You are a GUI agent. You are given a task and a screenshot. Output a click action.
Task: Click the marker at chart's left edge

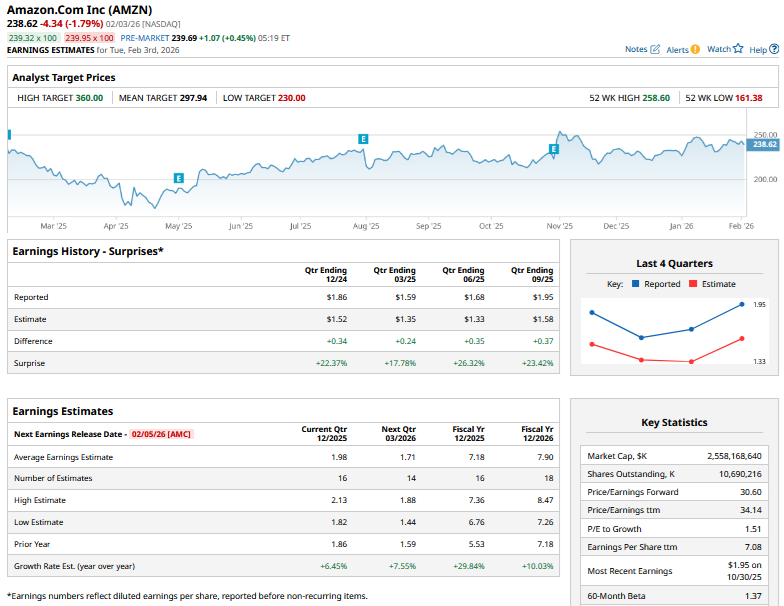(9, 134)
